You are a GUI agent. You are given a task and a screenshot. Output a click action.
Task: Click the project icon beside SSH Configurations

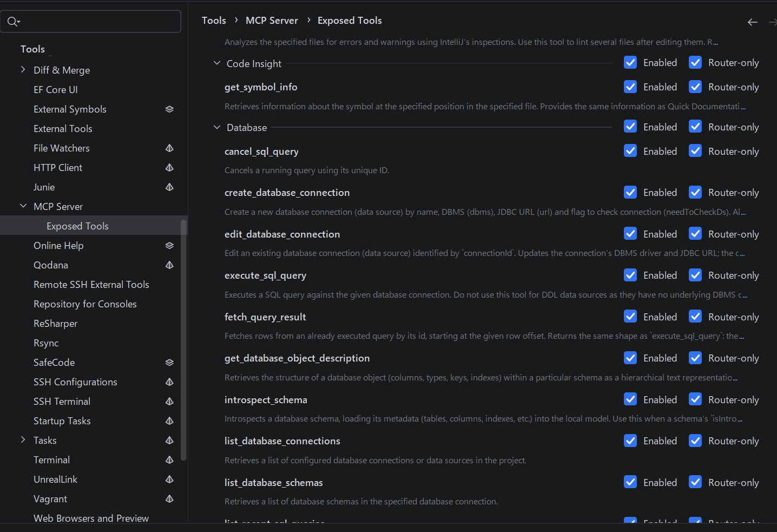point(169,382)
